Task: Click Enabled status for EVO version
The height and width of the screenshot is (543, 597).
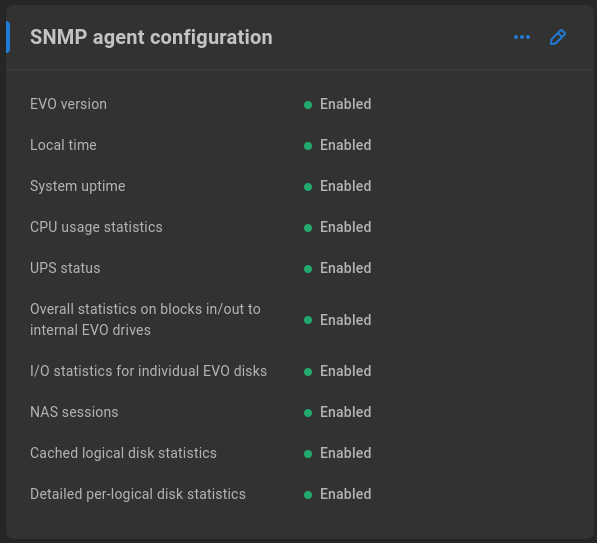Action: click(337, 104)
